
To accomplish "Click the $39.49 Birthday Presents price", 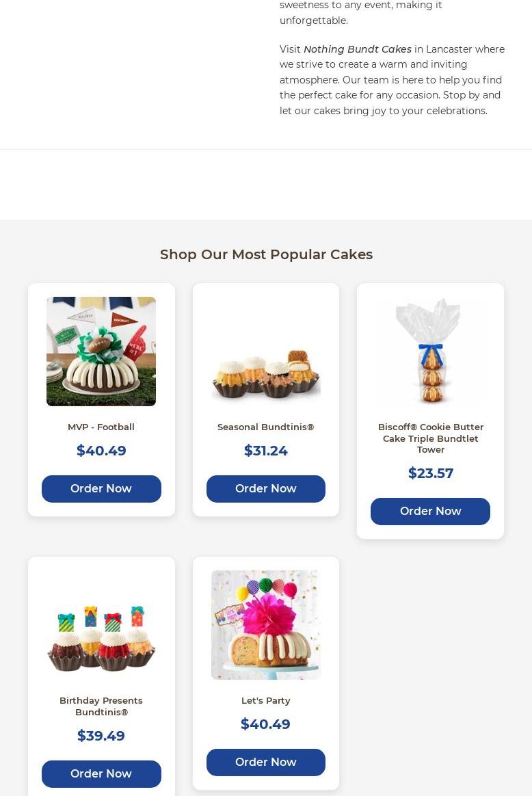I will tap(101, 736).
